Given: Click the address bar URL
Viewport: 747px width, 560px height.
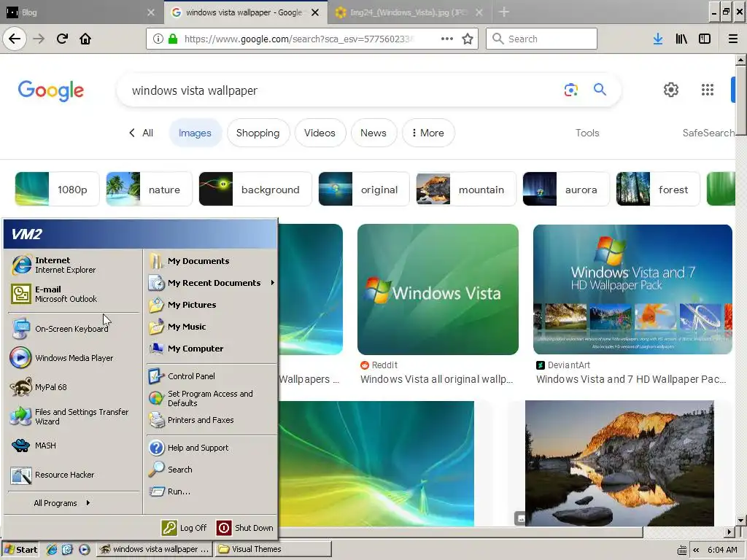Looking at the screenshot, I should point(299,39).
